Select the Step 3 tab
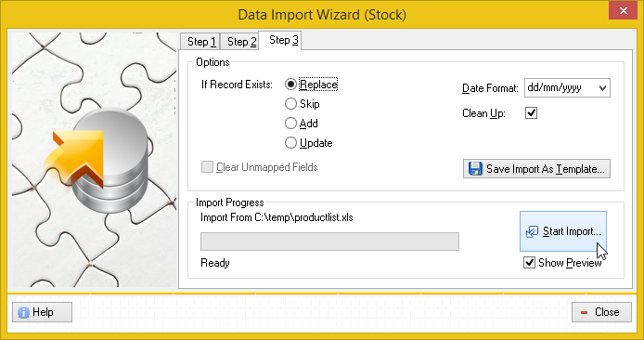The width and height of the screenshot is (644, 340). (283, 40)
